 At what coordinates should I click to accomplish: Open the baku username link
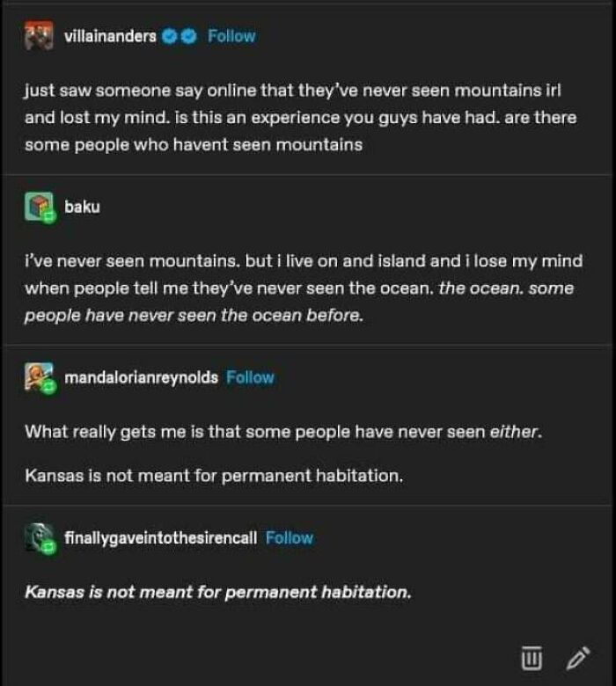(x=82, y=208)
